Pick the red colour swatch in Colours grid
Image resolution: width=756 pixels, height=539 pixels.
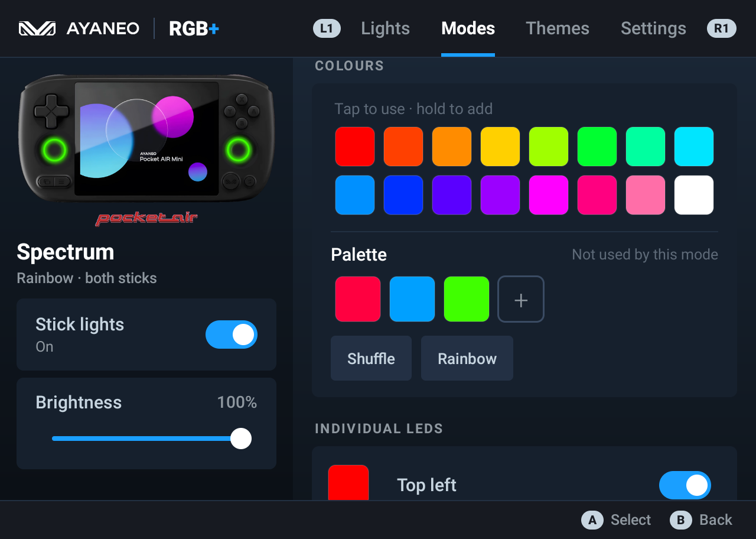(x=355, y=147)
